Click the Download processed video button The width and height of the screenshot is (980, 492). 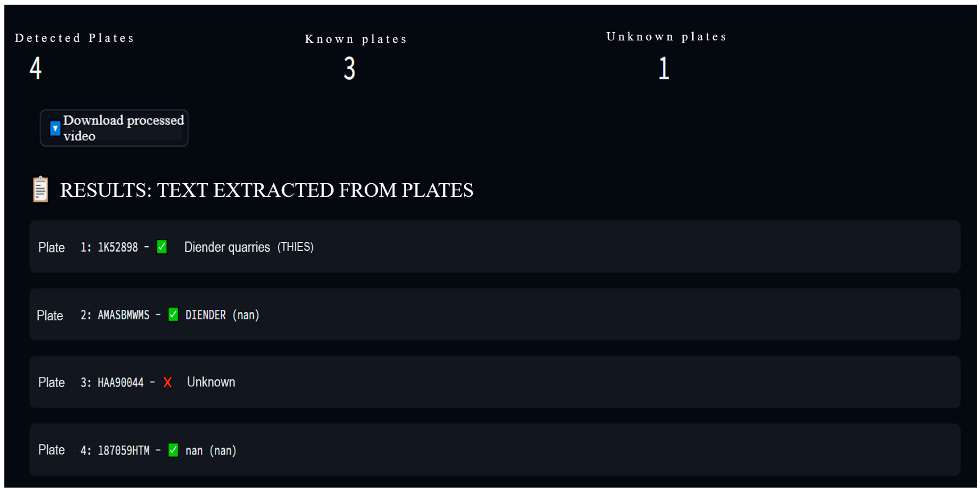114,128
